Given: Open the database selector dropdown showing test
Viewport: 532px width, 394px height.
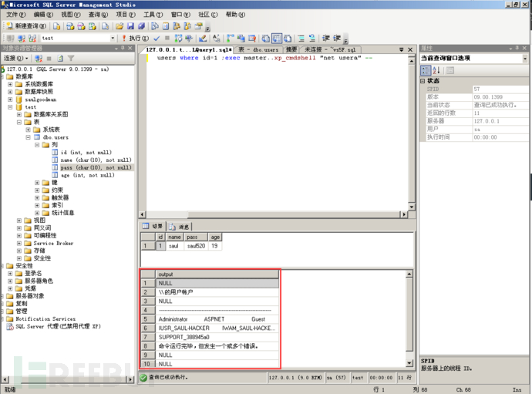Looking at the screenshot, I should click(113, 38).
